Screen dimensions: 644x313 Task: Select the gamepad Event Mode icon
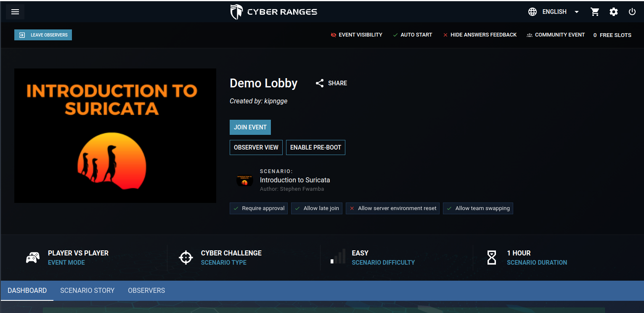[33, 257]
